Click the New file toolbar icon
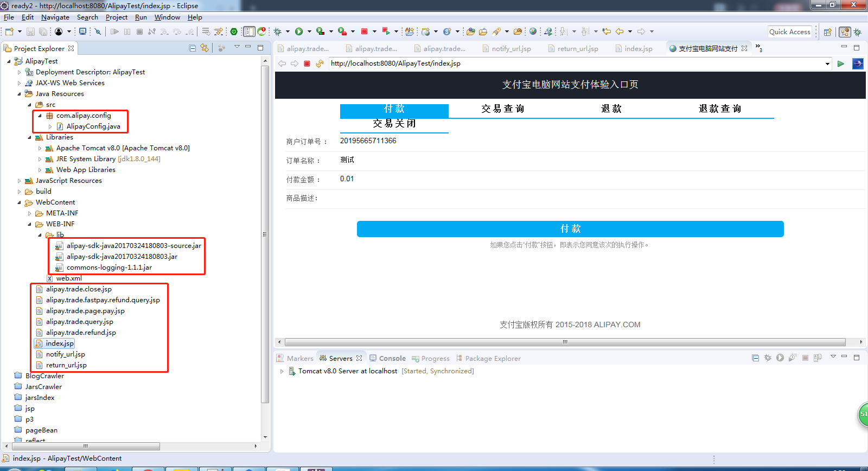868x471 pixels. point(9,31)
